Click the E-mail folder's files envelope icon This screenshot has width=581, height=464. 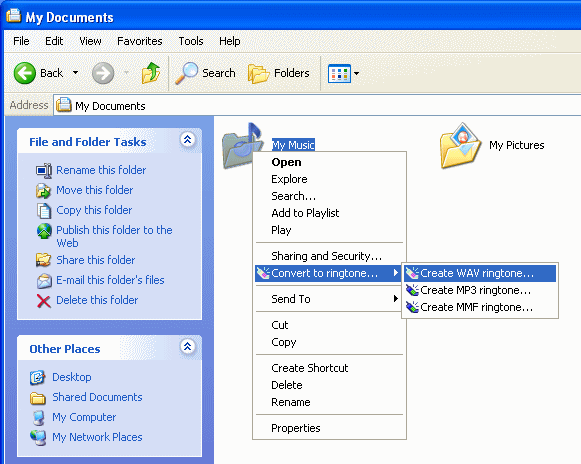pos(44,281)
